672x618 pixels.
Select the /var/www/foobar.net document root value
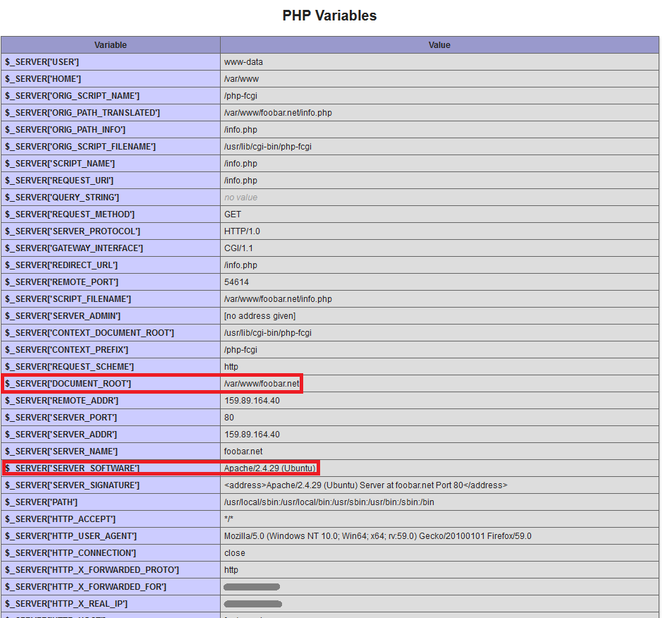coord(262,384)
